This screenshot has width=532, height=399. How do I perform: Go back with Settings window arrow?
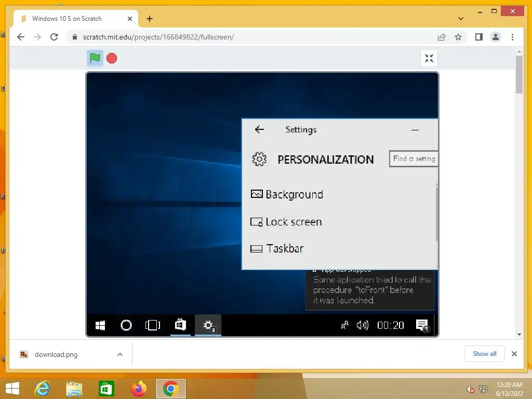click(x=259, y=129)
